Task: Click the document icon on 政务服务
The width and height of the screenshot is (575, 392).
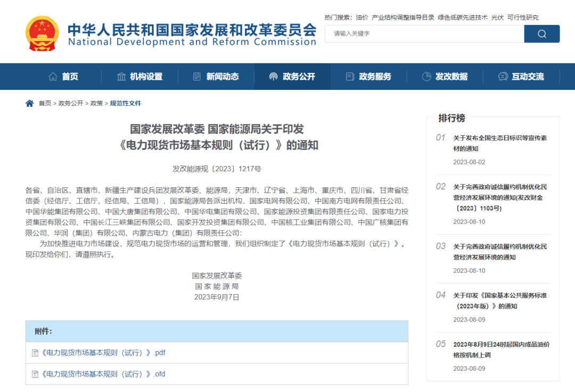Action: click(x=350, y=76)
